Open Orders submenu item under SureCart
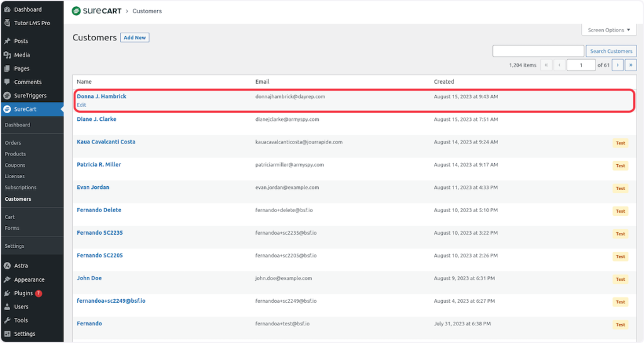Viewport: 644px width, 343px height. click(13, 143)
